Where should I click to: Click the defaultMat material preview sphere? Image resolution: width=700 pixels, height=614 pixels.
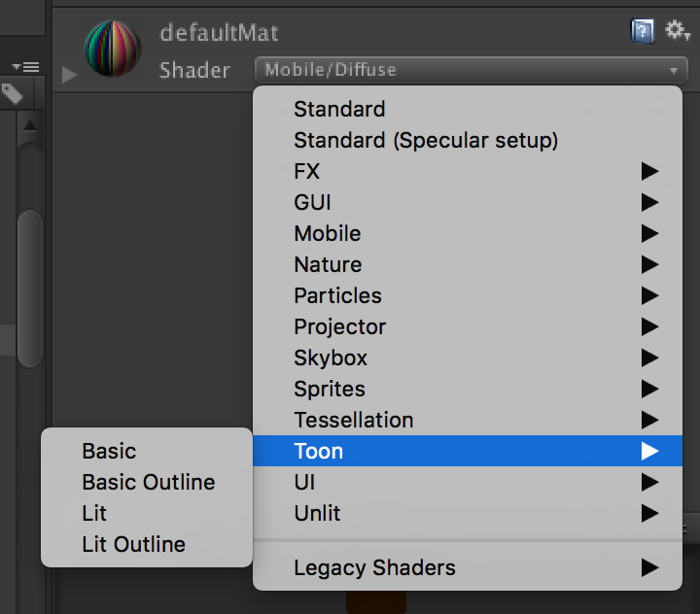(x=114, y=50)
